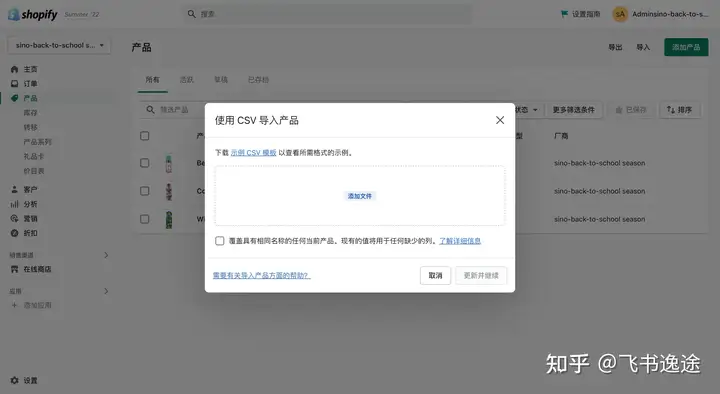This screenshot has width=720, height=394.
Task: Click the search magnifier icon in top bar
Action: click(x=191, y=14)
